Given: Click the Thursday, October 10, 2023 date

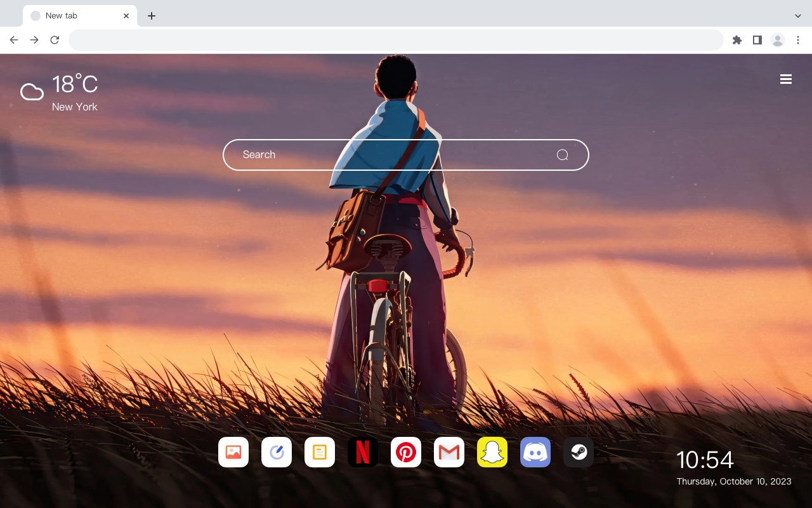Looking at the screenshot, I should tap(734, 481).
